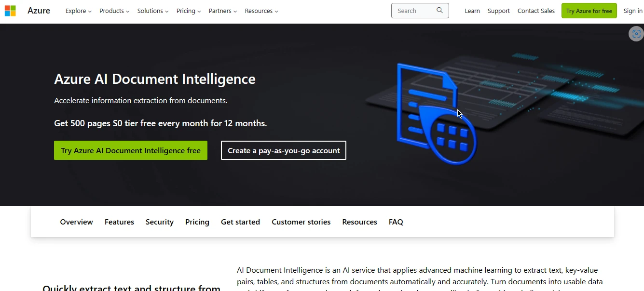Expand the Explore dropdown menu
Image resolution: width=644 pixels, height=291 pixels.
click(x=78, y=11)
